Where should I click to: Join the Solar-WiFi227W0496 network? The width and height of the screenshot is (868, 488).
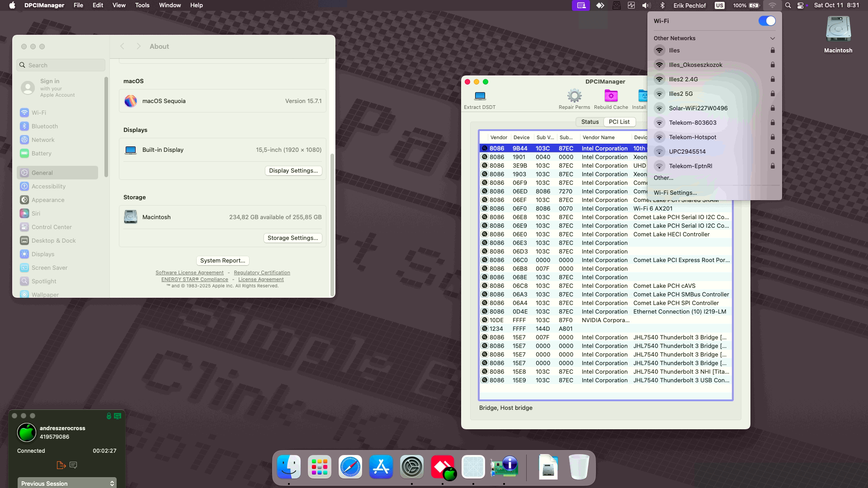[x=714, y=108]
